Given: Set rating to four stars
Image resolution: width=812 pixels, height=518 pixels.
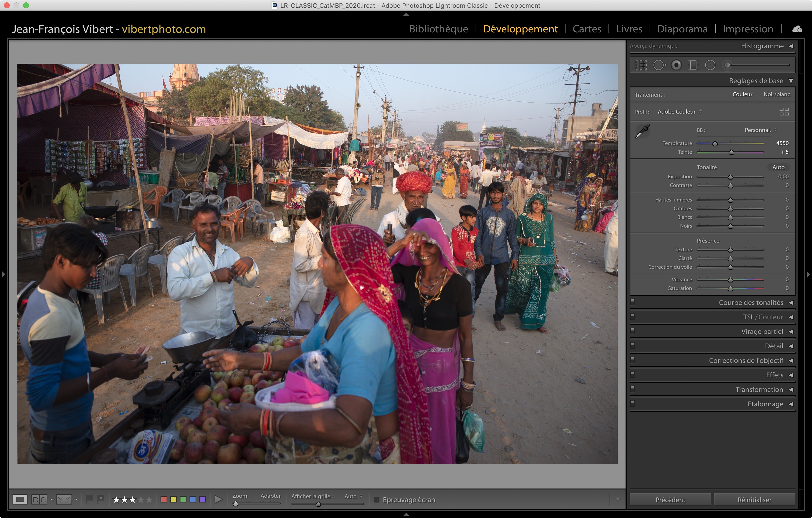Looking at the screenshot, I should point(141,499).
